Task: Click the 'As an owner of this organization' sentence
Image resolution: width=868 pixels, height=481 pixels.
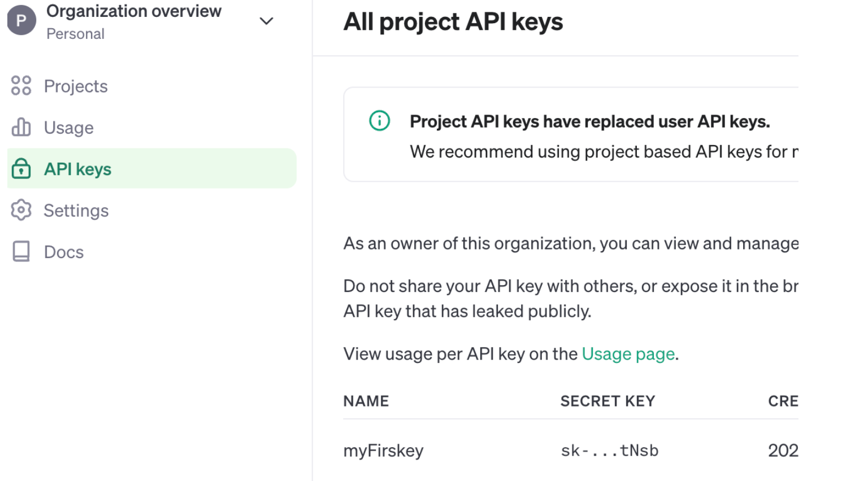Action: click(571, 243)
